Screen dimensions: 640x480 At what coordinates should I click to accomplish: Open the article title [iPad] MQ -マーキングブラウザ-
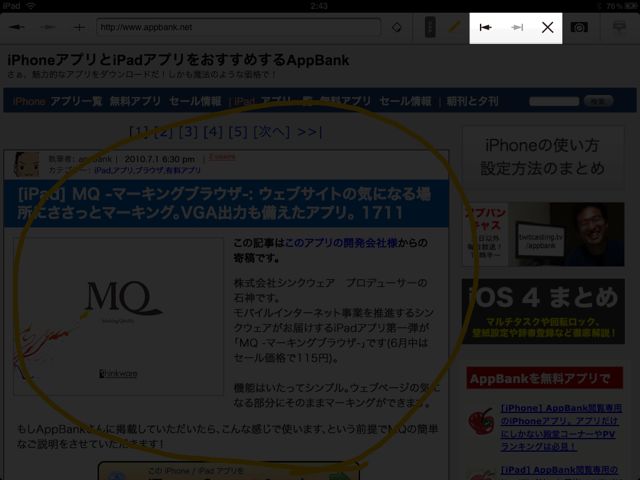click(x=224, y=203)
